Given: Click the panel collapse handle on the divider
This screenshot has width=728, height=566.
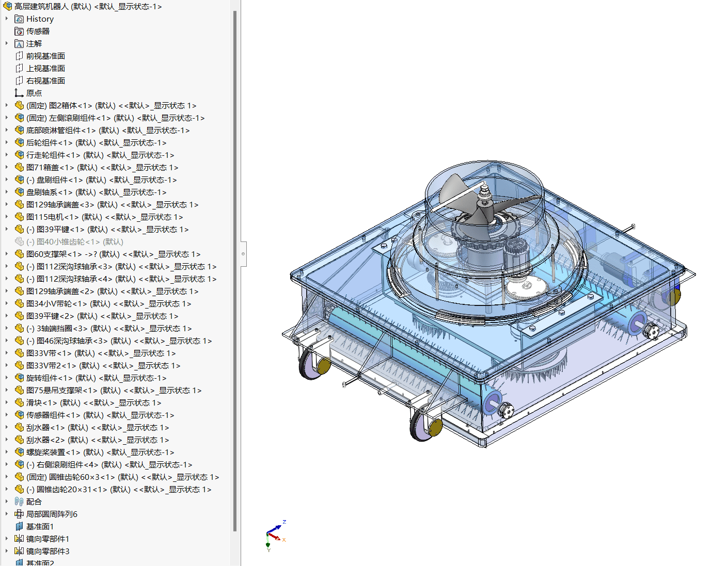Looking at the screenshot, I should click(x=243, y=254).
